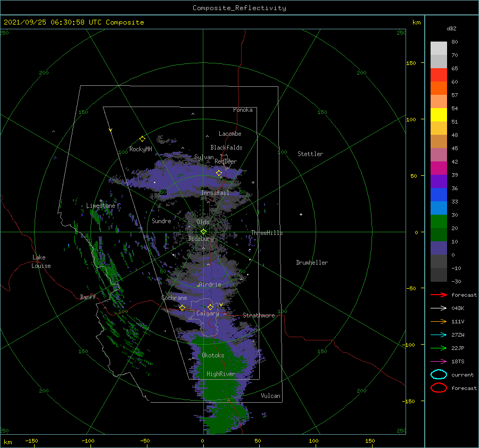Click the ThreeHills label
The width and height of the screenshot is (479, 448).
coord(267,233)
